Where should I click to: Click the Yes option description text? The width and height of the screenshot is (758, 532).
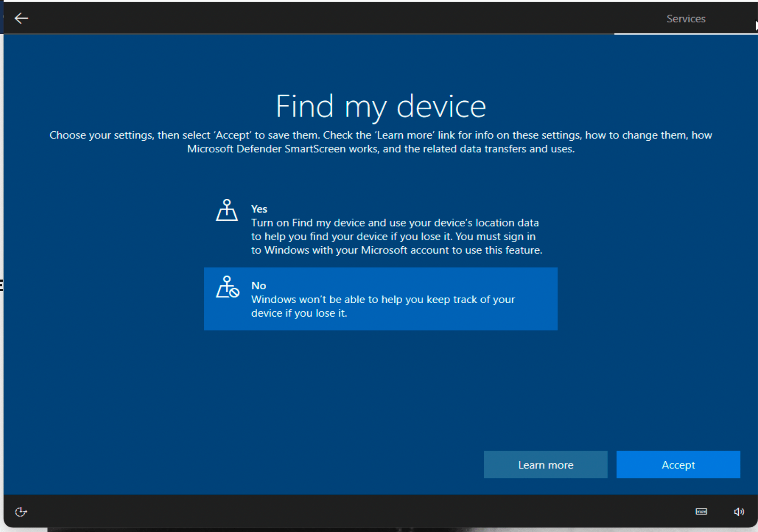(x=396, y=236)
